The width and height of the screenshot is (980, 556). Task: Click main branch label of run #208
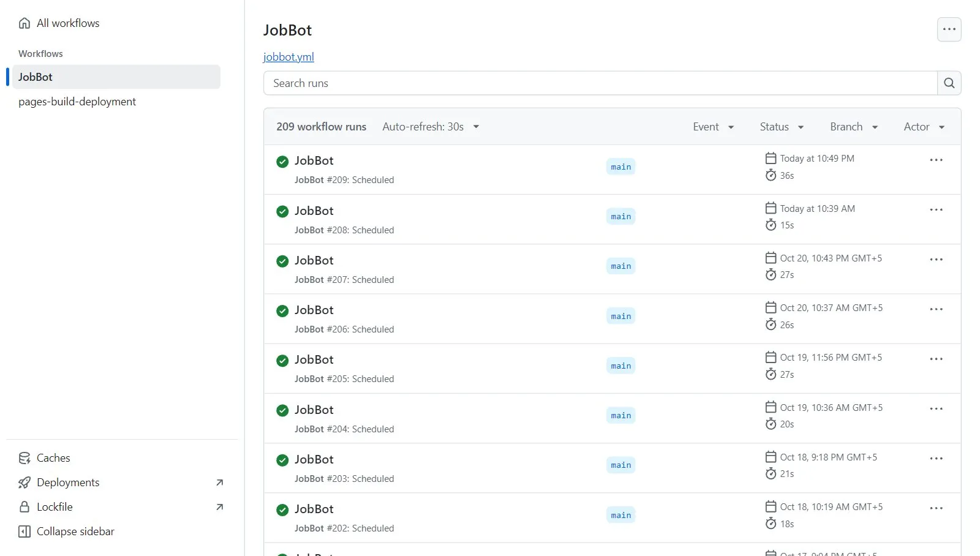coord(620,216)
